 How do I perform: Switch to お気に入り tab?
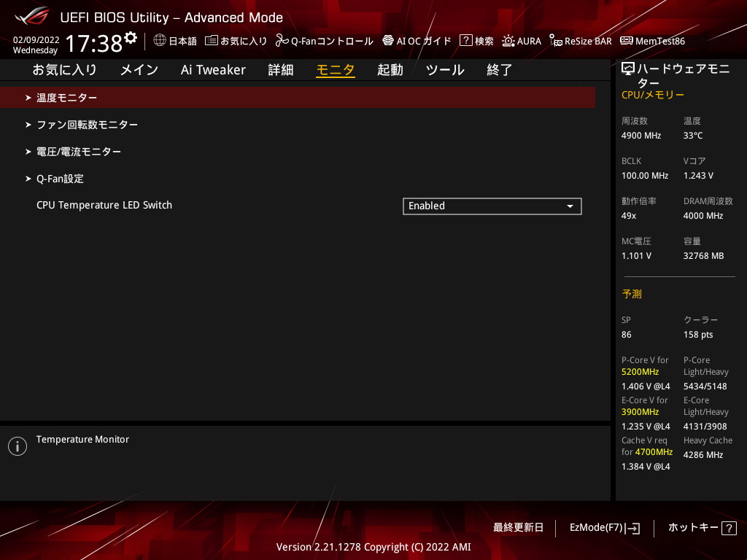pos(64,70)
